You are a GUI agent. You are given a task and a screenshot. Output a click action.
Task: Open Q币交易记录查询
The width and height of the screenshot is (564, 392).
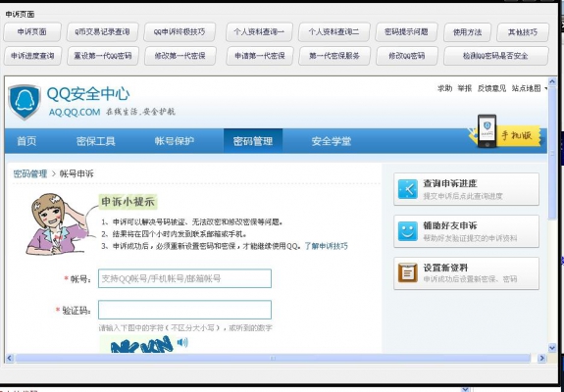point(103,32)
